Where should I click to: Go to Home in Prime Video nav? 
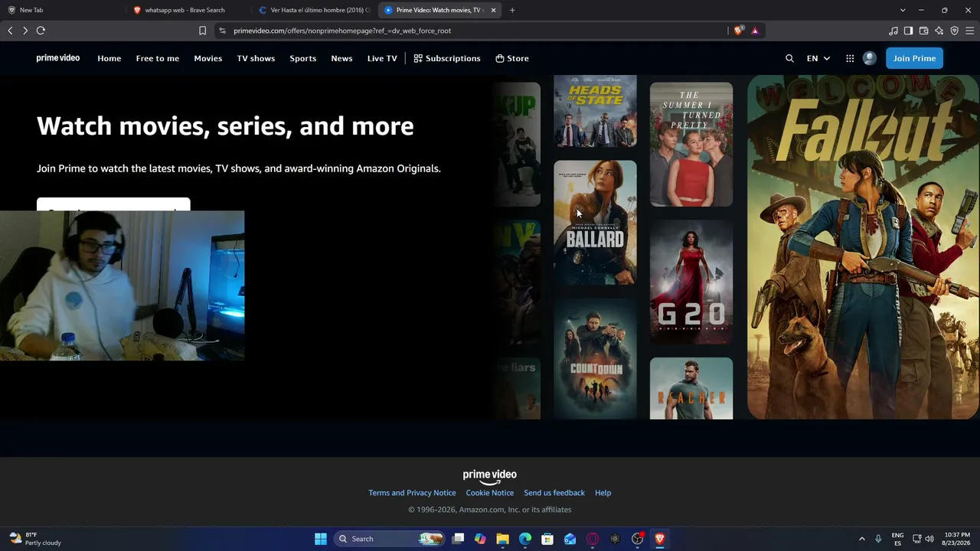pos(109,58)
